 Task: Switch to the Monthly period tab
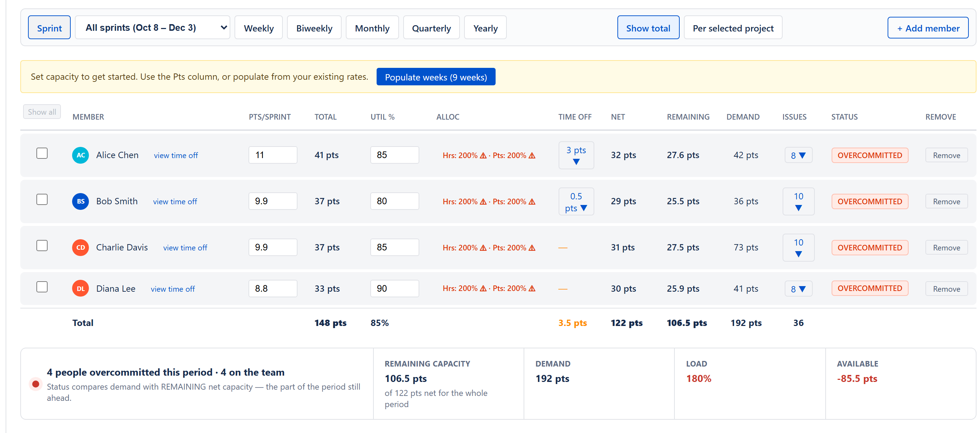click(372, 28)
